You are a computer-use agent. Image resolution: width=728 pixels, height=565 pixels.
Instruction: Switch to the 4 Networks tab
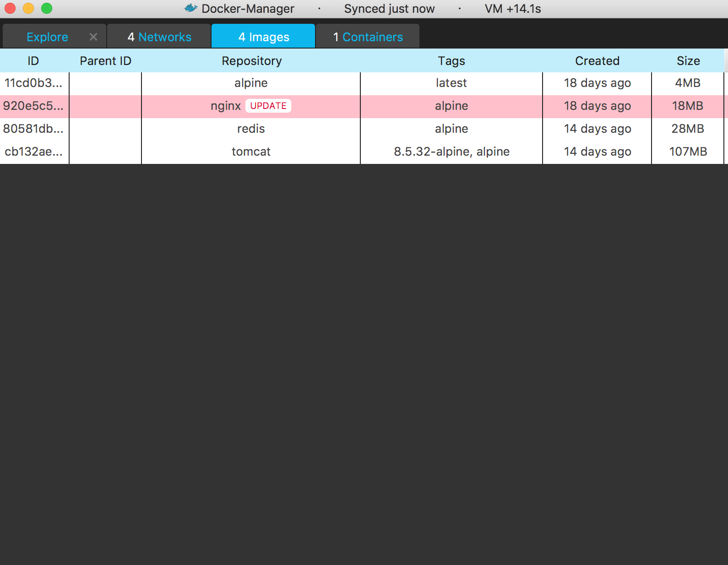(159, 36)
